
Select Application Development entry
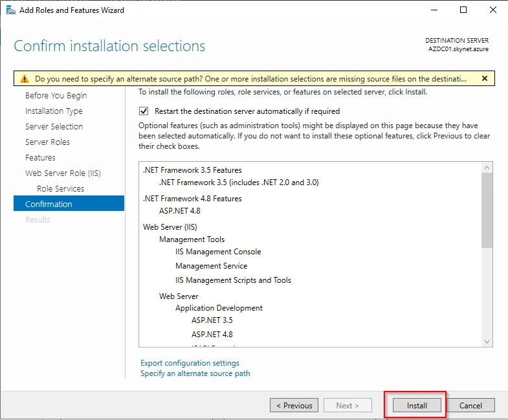(219, 308)
